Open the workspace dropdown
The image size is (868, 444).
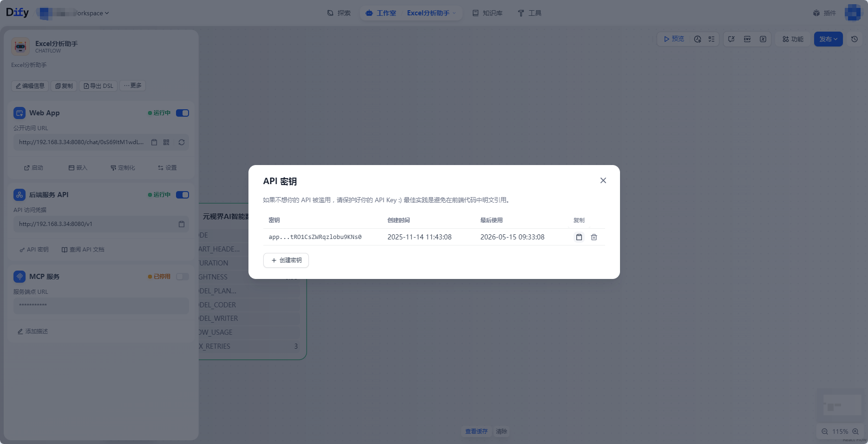pos(73,13)
